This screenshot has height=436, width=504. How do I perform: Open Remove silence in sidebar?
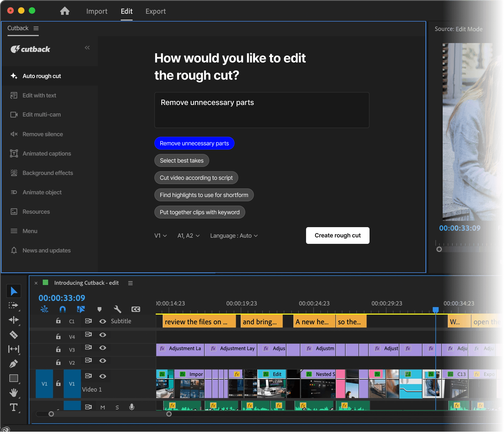[43, 134]
